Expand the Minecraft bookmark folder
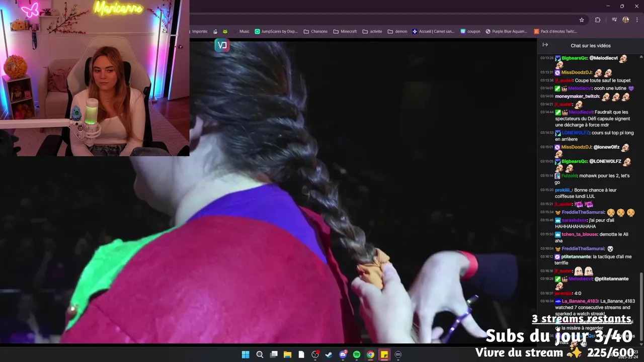644x362 pixels. (x=345, y=31)
